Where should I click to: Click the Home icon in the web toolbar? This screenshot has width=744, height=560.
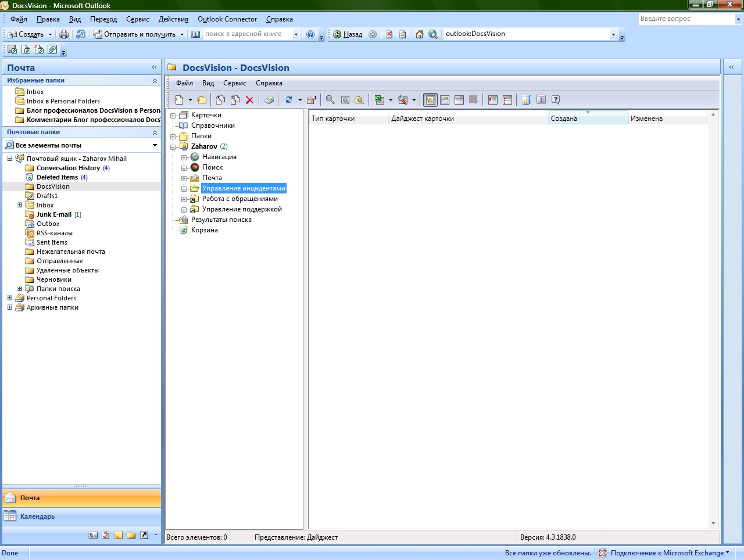(420, 34)
